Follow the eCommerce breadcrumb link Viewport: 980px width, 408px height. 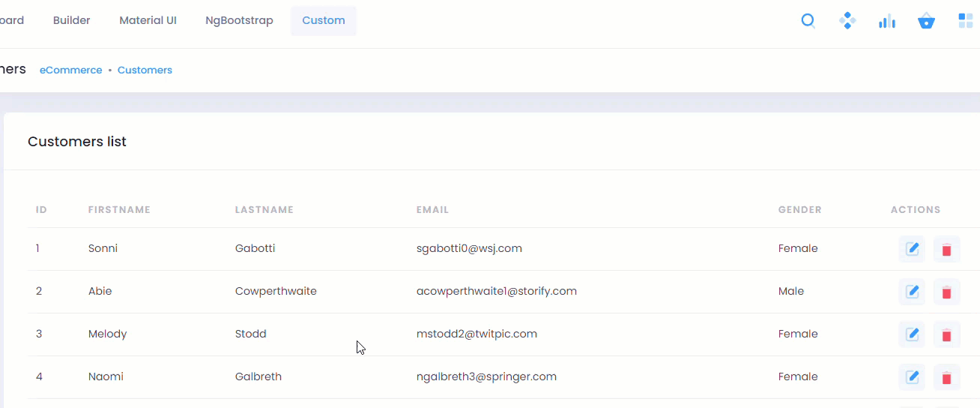[x=70, y=70]
